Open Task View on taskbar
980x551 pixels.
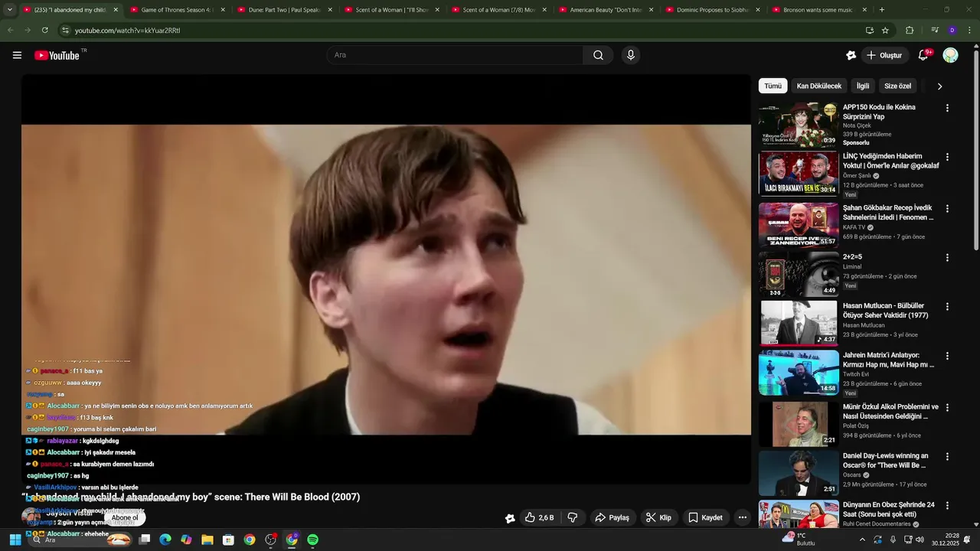tap(144, 540)
